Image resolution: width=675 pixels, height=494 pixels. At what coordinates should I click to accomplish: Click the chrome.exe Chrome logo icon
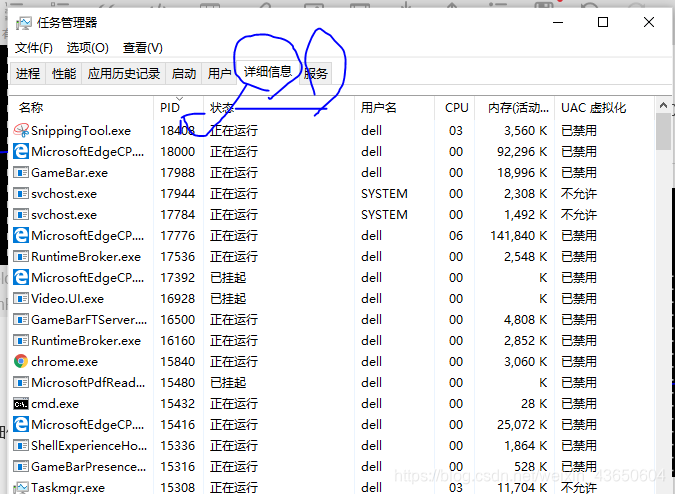click(x=21, y=361)
